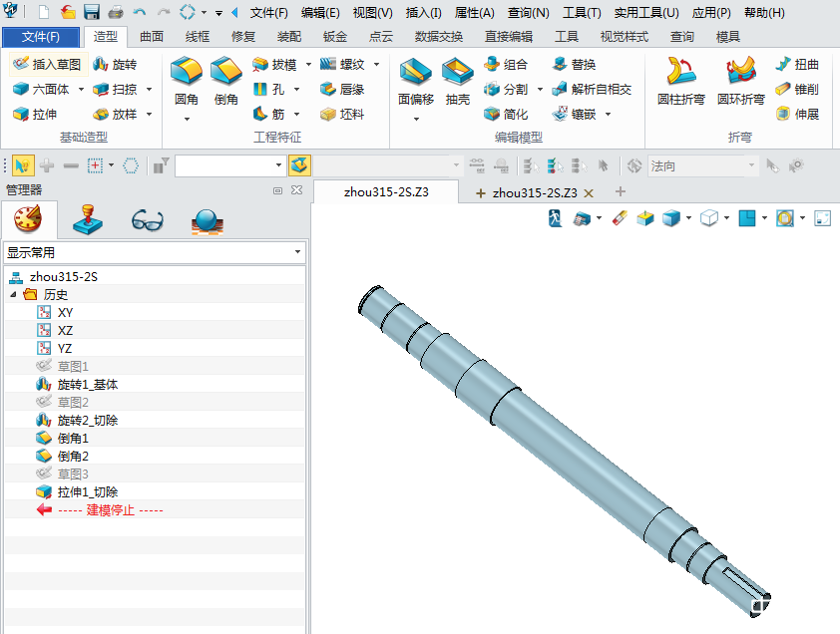Pin the 管理器 panel with the float button
Screen dimensions: 840x634
[278, 189]
